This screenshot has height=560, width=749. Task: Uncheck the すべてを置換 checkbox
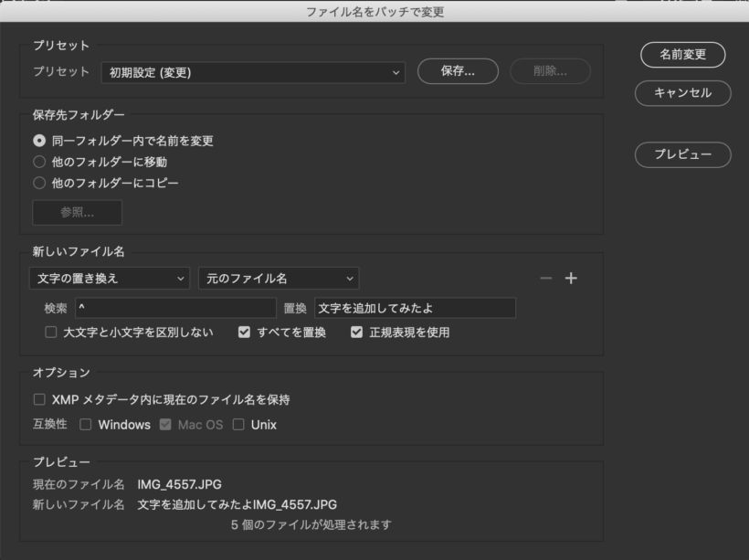[x=244, y=333]
